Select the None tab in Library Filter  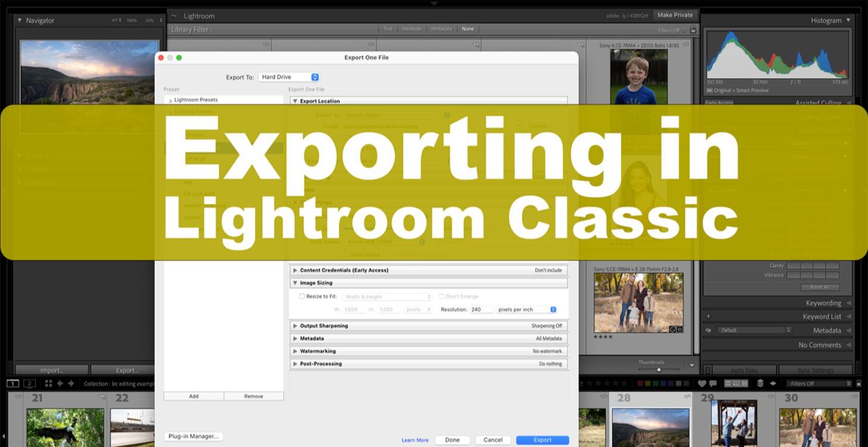tap(468, 29)
